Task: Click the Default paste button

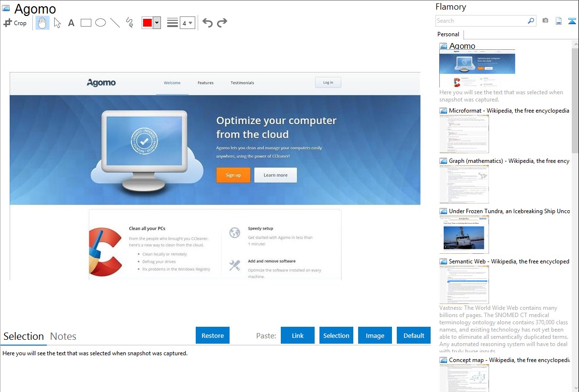Action: 414,335
